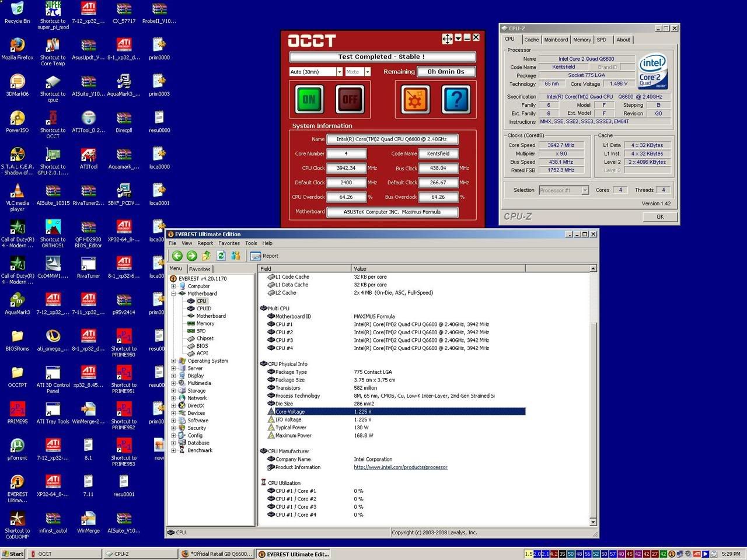Click the OCCT move window cross-arrows icon
This screenshot has width=747, height=560.
pyautogui.click(x=448, y=38)
